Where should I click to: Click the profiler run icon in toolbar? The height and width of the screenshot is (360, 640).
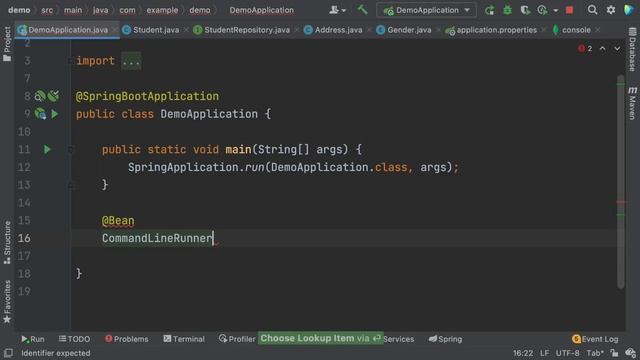click(542, 10)
